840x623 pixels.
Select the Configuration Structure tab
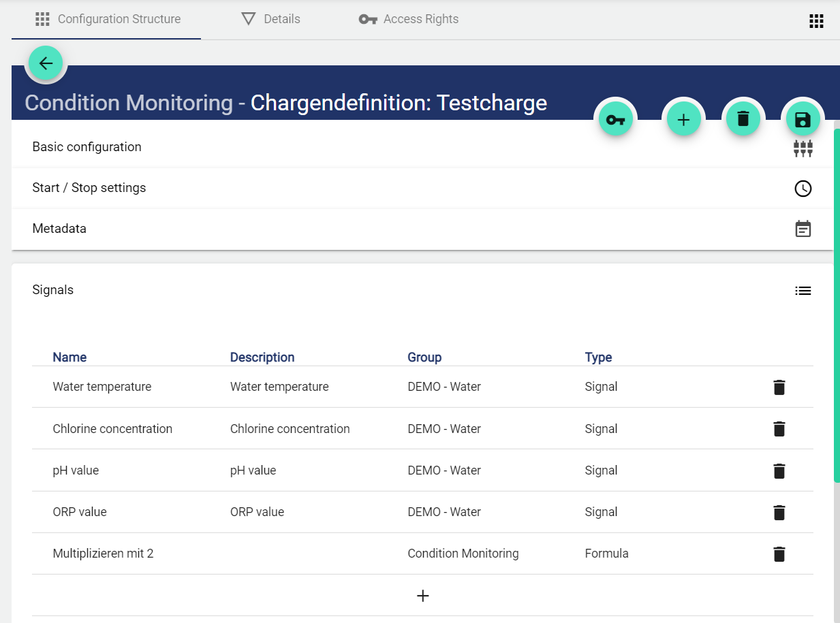(108, 19)
